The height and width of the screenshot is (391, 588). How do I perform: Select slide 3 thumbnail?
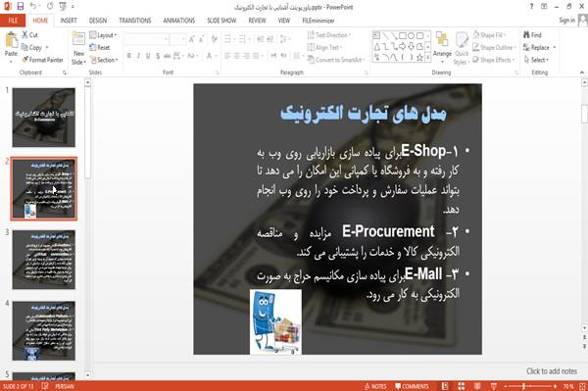[44, 260]
